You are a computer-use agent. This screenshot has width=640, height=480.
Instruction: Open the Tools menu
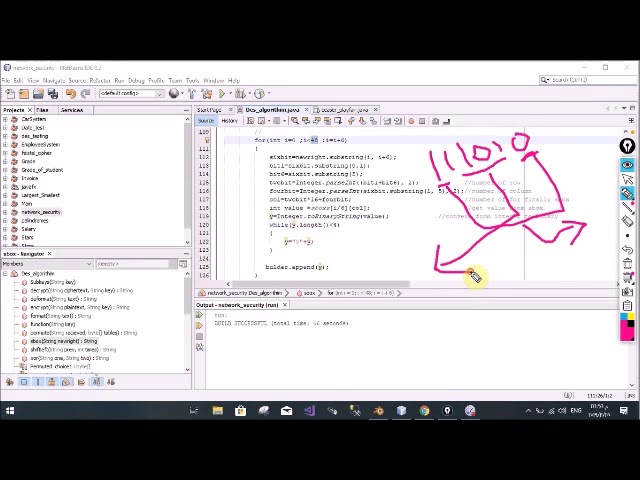tap(192, 80)
